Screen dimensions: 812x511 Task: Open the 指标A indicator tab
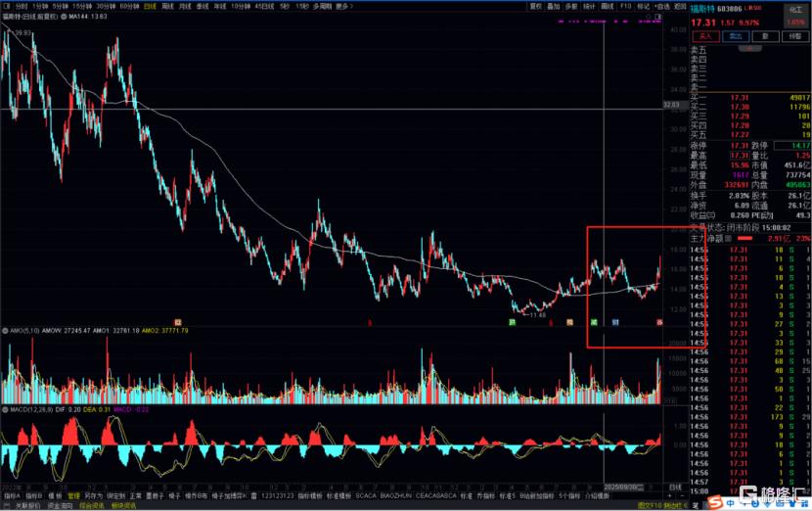click(x=12, y=496)
